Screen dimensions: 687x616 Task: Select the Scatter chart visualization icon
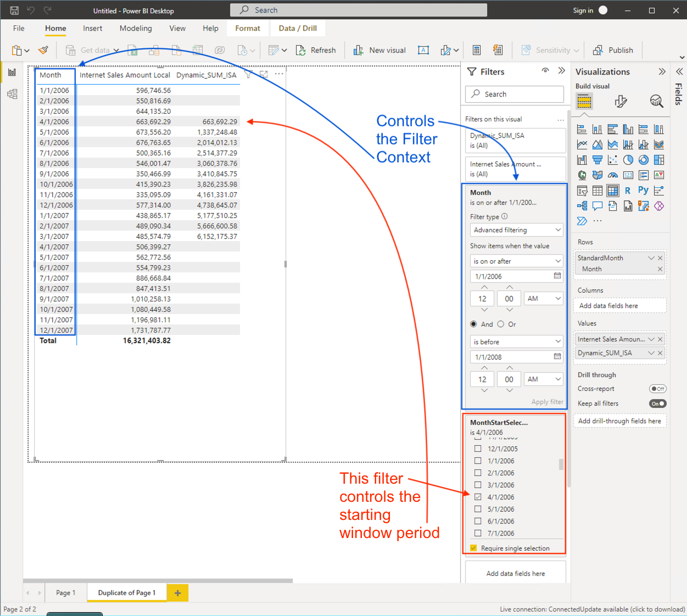pos(613,160)
